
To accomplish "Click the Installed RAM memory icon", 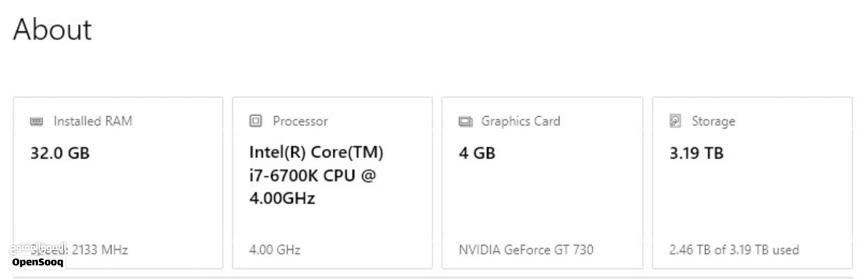I will pyautogui.click(x=36, y=121).
